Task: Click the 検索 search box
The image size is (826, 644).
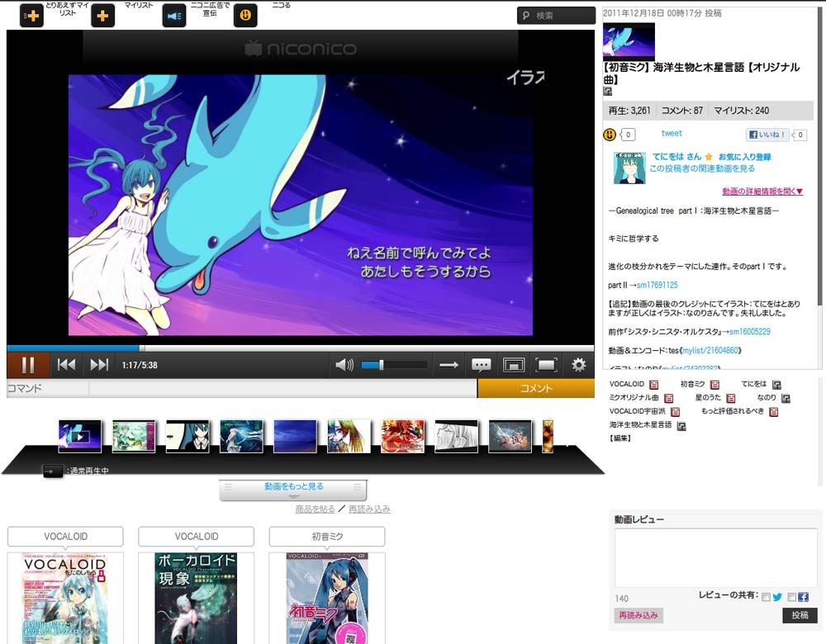Action: [556, 16]
